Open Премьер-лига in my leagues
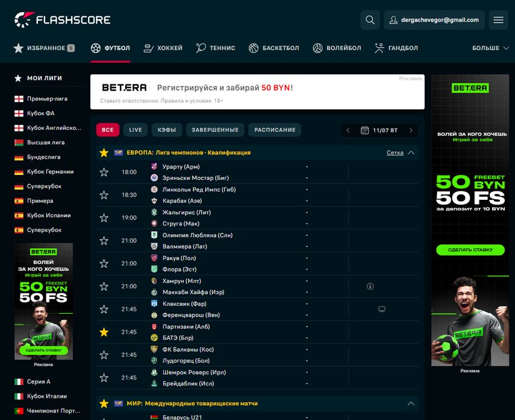The height and width of the screenshot is (420, 515). [47, 98]
